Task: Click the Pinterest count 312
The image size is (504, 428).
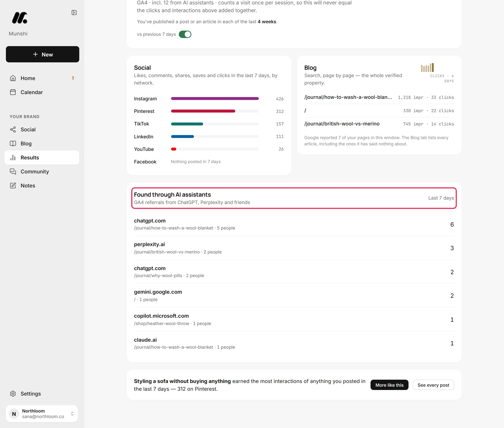Action: pyautogui.click(x=280, y=111)
